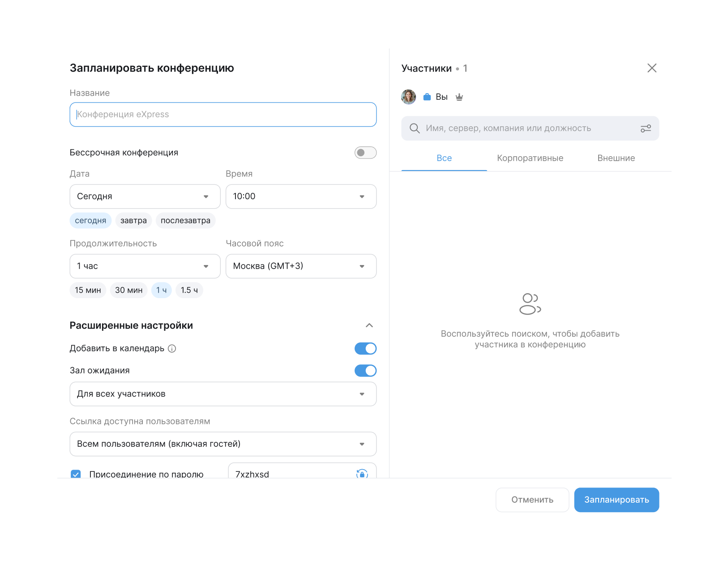728x573 pixels.
Task: Click the blue briefcase icon beside 'Вы'
Action: [x=427, y=97]
